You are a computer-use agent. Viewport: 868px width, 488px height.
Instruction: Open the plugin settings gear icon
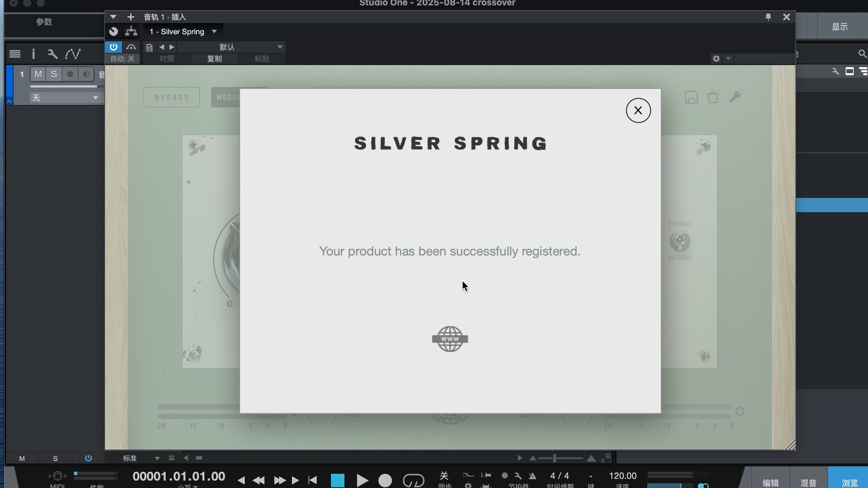coord(716,59)
